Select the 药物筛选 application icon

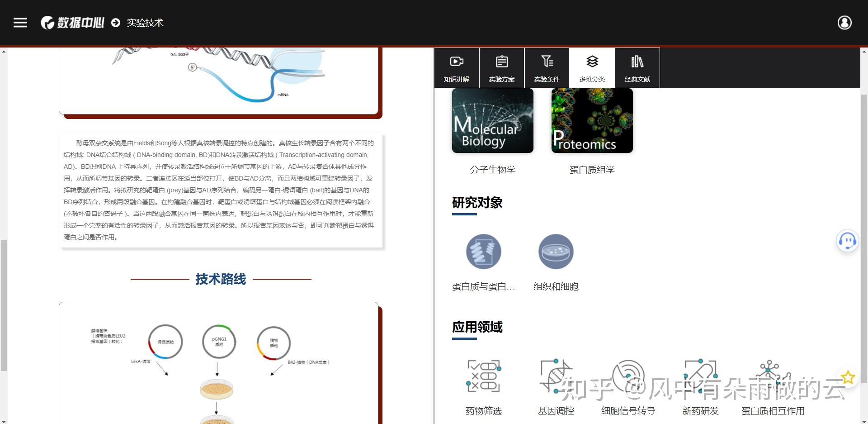click(483, 376)
